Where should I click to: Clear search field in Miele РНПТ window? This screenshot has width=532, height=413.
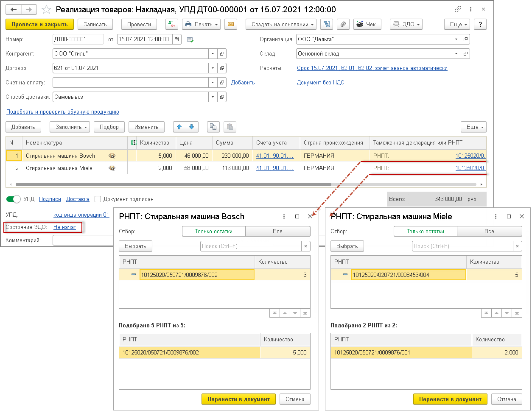[x=517, y=246]
